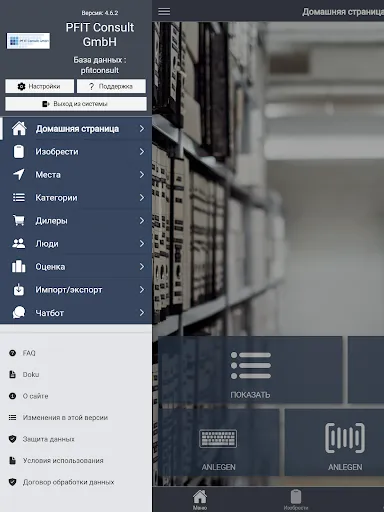Select the list icon for Категории
The image size is (384, 512).
click(x=19, y=198)
